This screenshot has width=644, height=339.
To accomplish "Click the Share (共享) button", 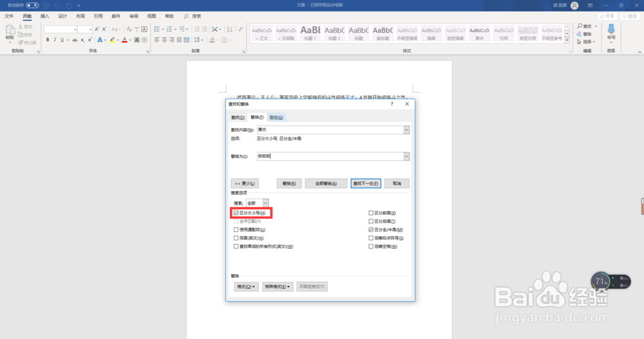I will pos(607,16).
